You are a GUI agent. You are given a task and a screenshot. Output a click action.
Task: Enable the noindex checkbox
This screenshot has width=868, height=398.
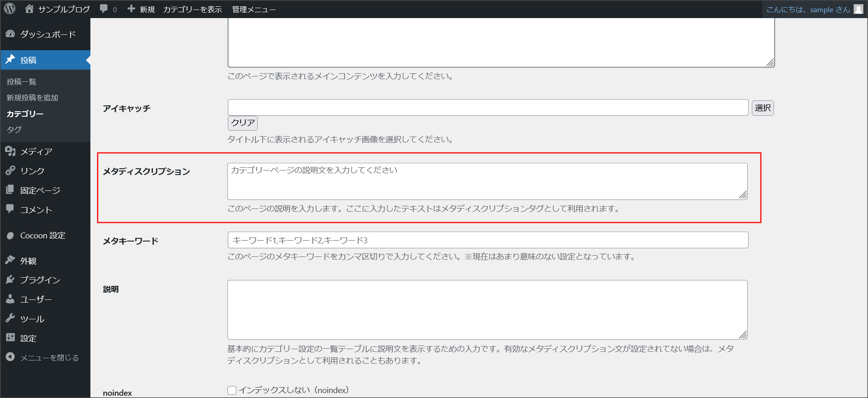tap(232, 390)
